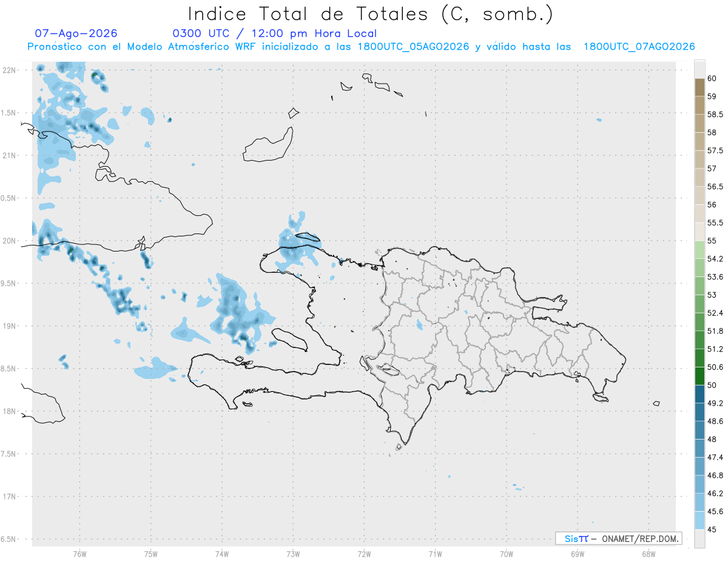
Task: Click the colorbar value '46.2'
Action: pyautogui.click(x=715, y=493)
